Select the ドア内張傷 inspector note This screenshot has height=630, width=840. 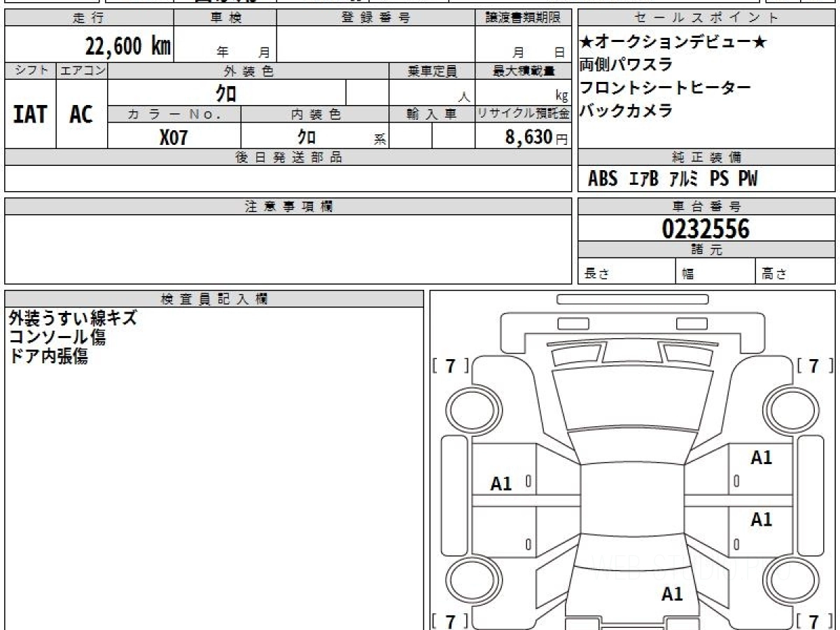coord(48,356)
